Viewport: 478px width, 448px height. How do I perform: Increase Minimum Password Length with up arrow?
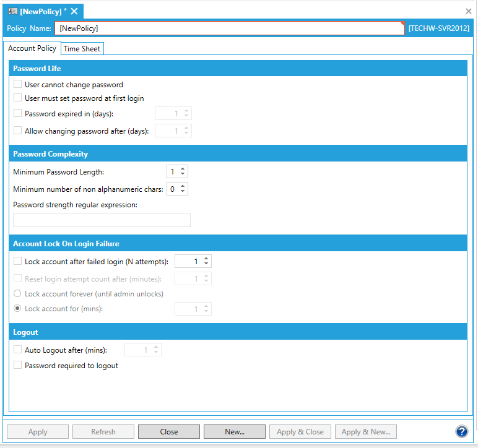coord(183,169)
